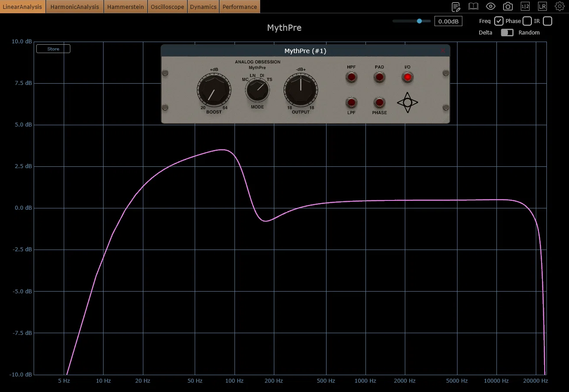Click the 0.00dB value field

(448, 21)
